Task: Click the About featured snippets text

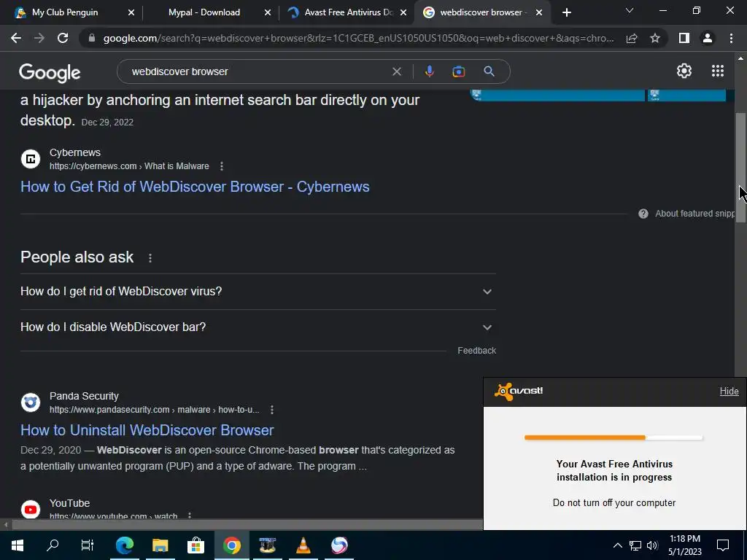Action: click(694, 214)
